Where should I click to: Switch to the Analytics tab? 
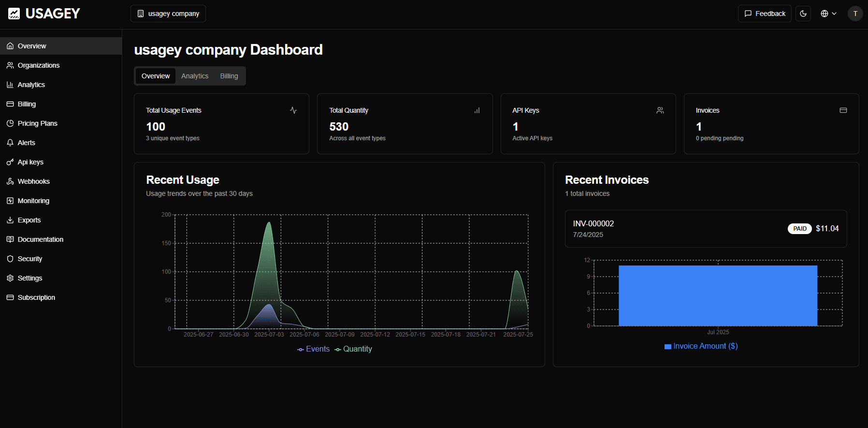coord(195,76)
